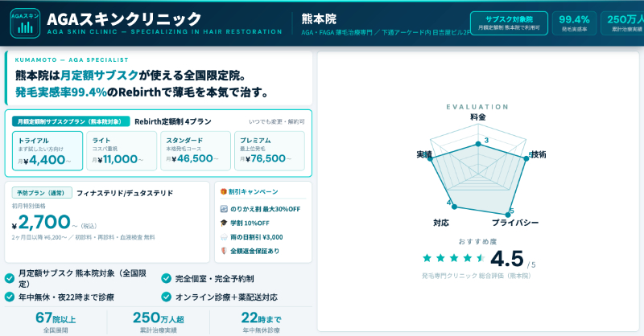Viewport: 644px width, 336px height.
Task: Click the shield 全額返金保証 icon
Action: tap(223, 251)
